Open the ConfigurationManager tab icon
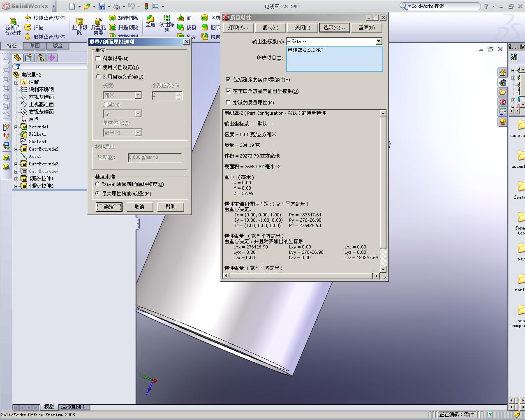Image resolution: width=525 pixels, height=420 pixels. tap(40, 58)
